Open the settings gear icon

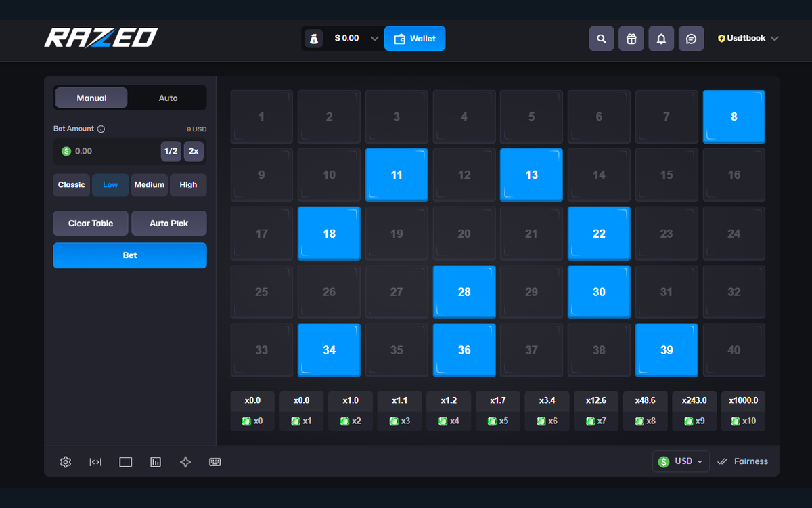[x=66, y=462]
